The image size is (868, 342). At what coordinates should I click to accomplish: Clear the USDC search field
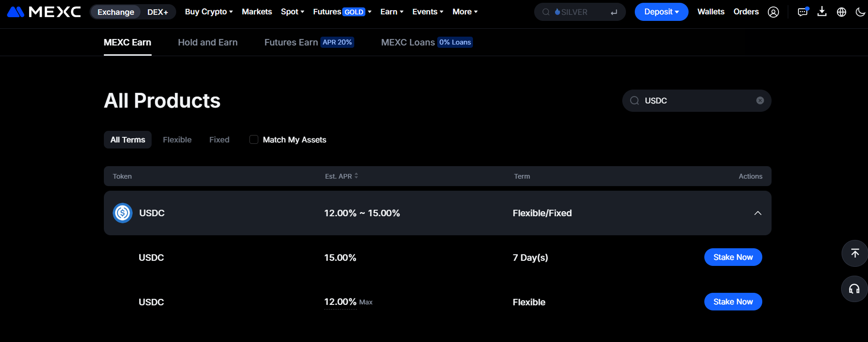[x=760, y=101]
